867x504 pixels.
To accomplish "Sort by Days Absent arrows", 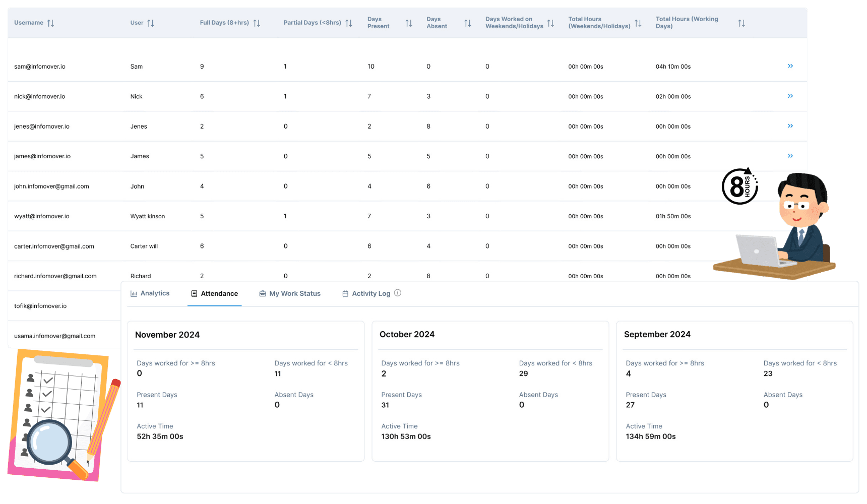I will (468, 23).
